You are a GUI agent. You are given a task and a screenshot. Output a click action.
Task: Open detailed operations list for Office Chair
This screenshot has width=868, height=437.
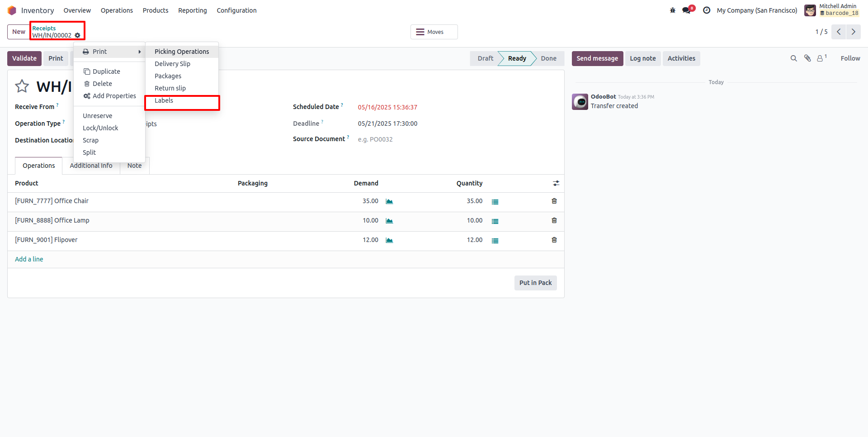495,202
